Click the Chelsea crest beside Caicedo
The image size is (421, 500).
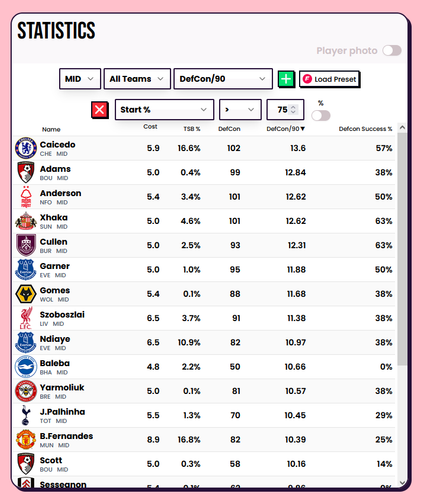coord(26,148)
